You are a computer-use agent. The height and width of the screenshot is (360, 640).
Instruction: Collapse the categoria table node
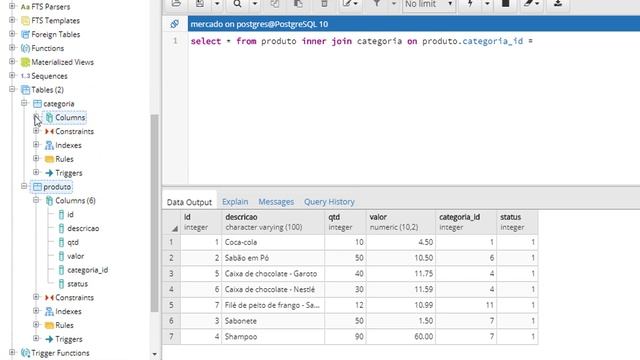point(24,103)
